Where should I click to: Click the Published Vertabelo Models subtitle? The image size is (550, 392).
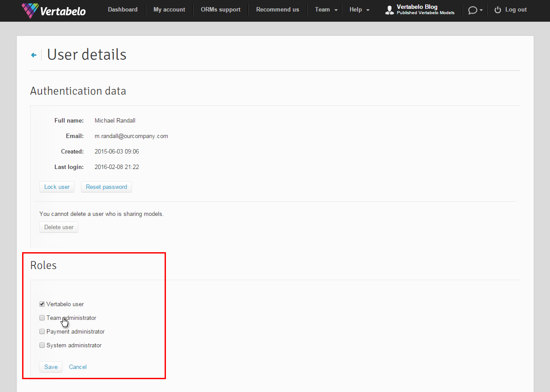click(x=426, y=13)
